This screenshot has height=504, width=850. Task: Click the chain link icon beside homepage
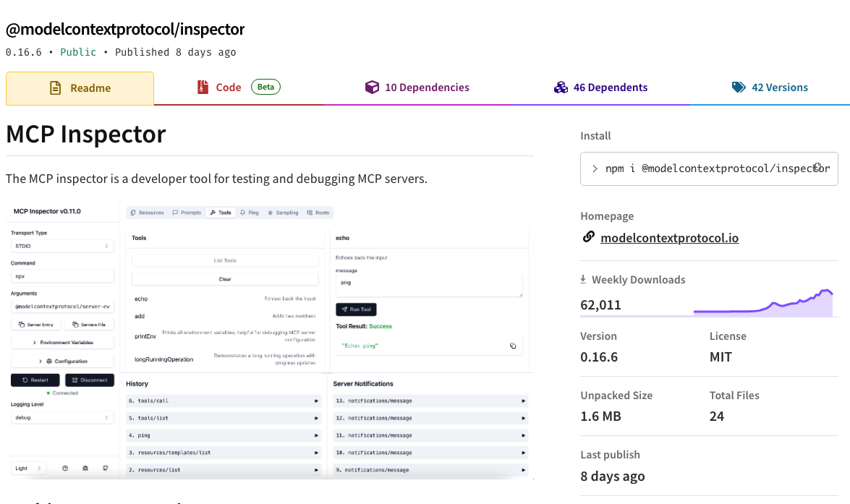click(x=589, y=237)
